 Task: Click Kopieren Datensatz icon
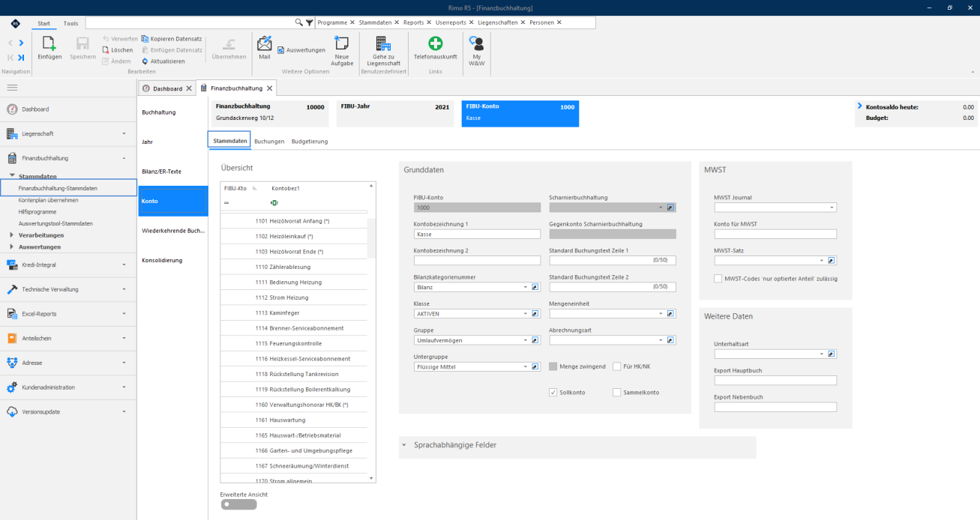pyautogui.click(x=145, y=39)
